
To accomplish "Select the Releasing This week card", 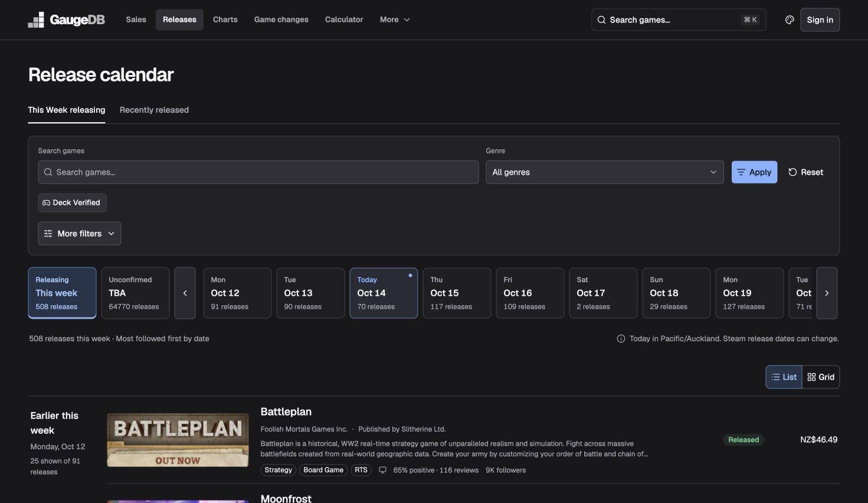I will coord(62,293).
